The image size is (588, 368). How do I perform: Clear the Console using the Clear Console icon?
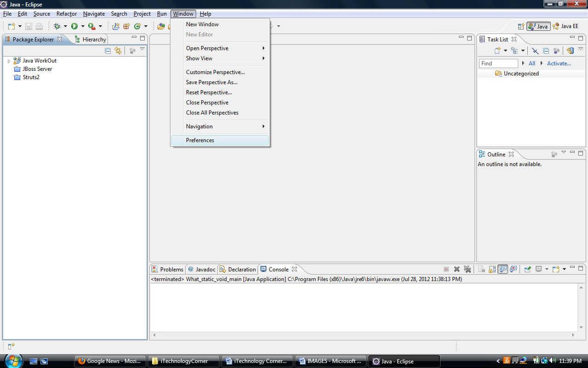[x=482, y=269]
